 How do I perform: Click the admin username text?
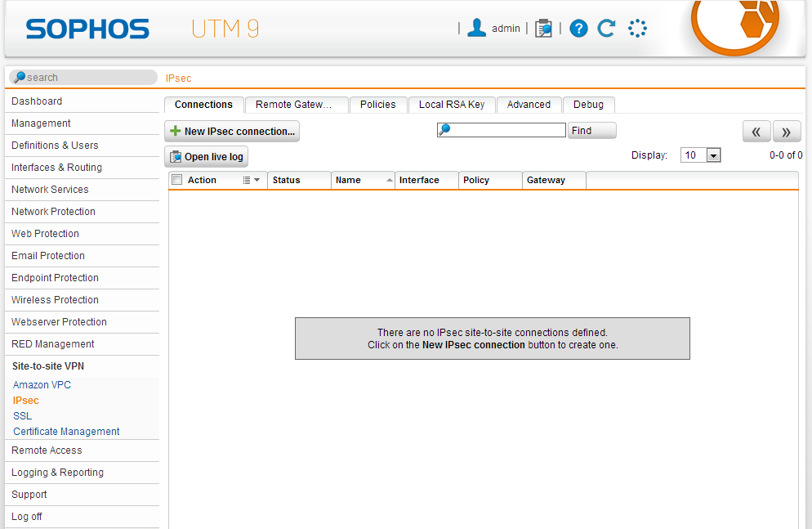pyautogui.click(x=506, y=29)
